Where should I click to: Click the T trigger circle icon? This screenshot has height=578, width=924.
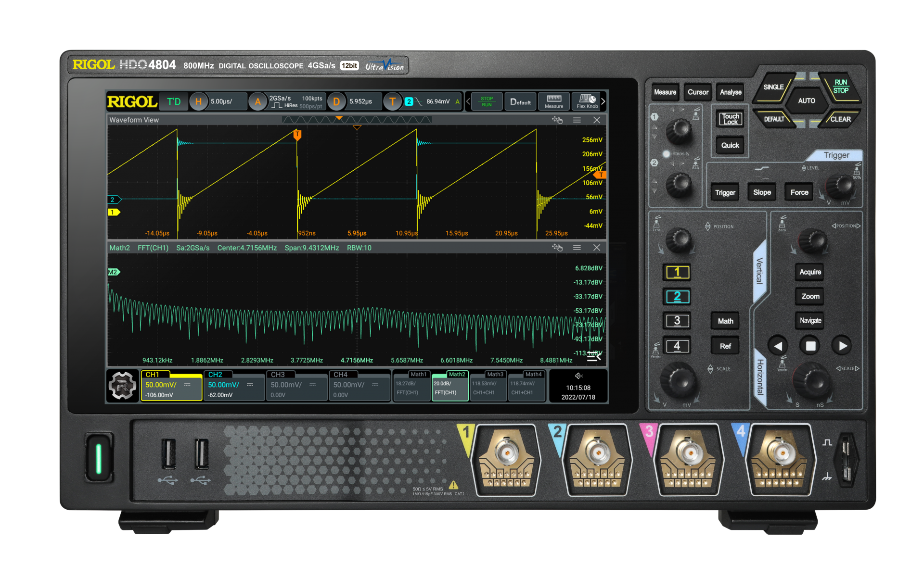tap(393, 101)
